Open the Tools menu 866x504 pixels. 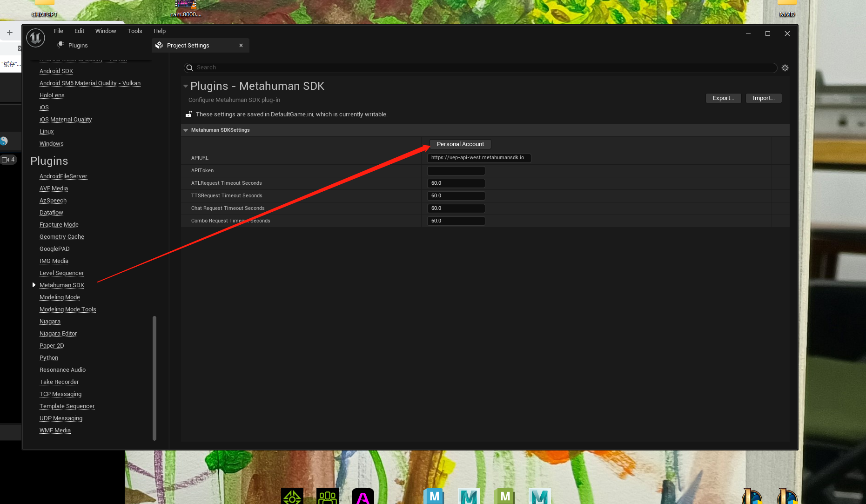(x=135, y=31)
